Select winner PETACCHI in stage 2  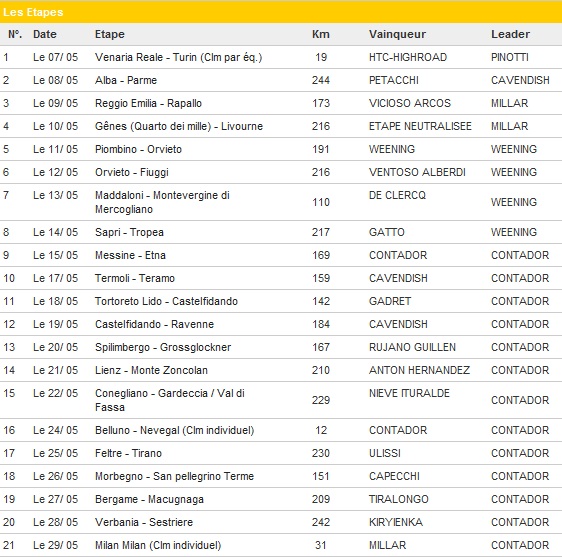coord(394,80)
